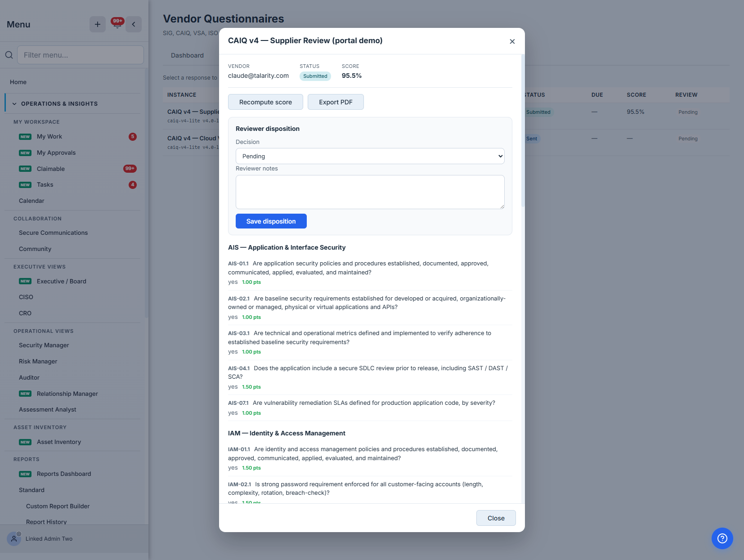Open the help question mark button
744x560 pixels.
pos(722,538)
